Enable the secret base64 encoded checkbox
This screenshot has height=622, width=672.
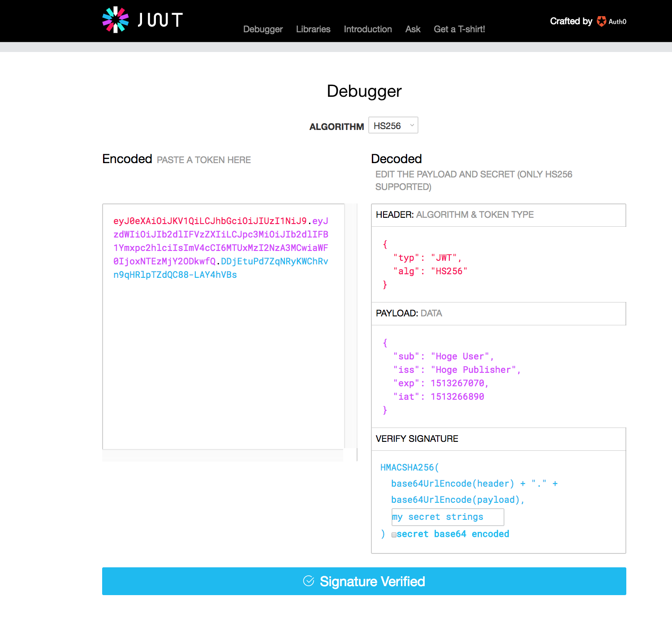(394, 535)
